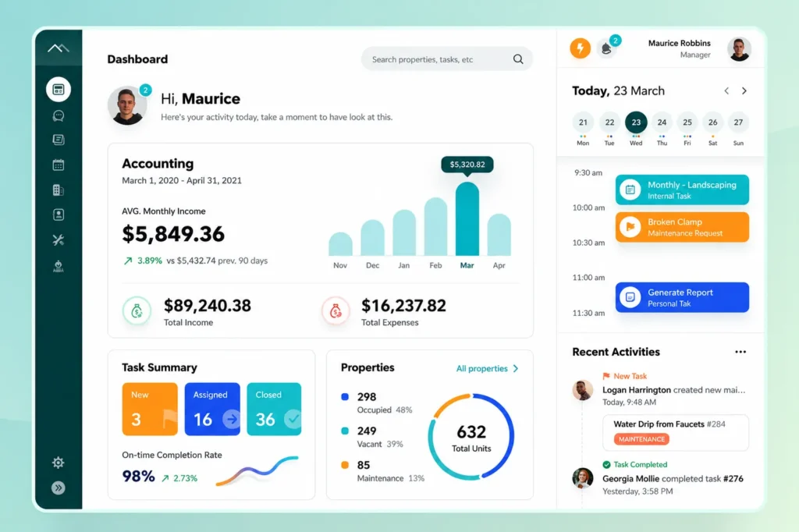Open the wrench maintenance sidebar icon
This screenshot has width=799, height=532.
tap(59, 240)
